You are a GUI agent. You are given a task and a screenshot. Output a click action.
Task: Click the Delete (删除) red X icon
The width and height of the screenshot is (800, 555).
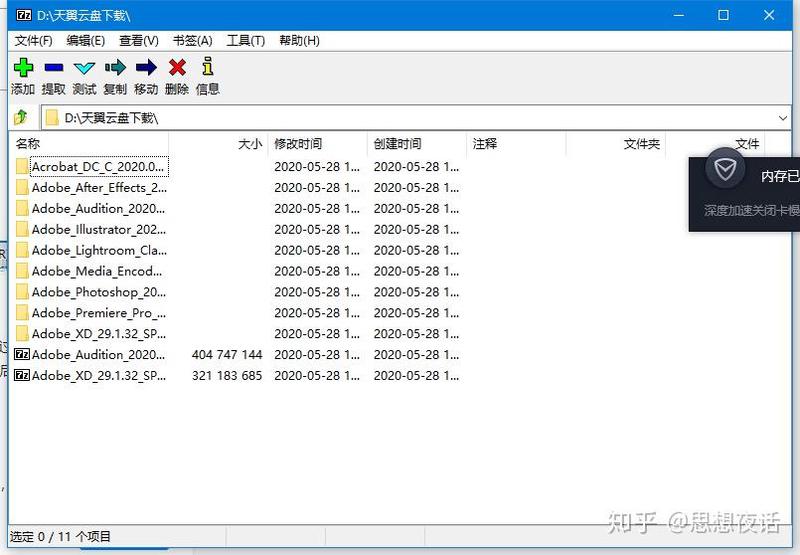point(177,67)
